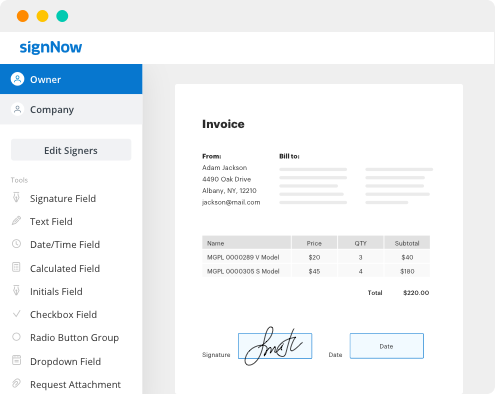The image size is (495, 394).
Task: Click the Price column header
Action: (314, 243)
